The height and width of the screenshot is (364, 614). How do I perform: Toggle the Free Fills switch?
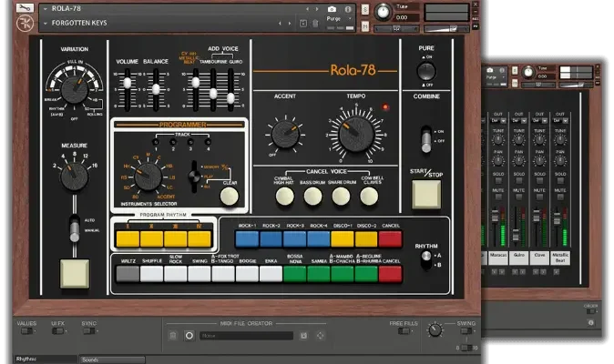(403, 331)
